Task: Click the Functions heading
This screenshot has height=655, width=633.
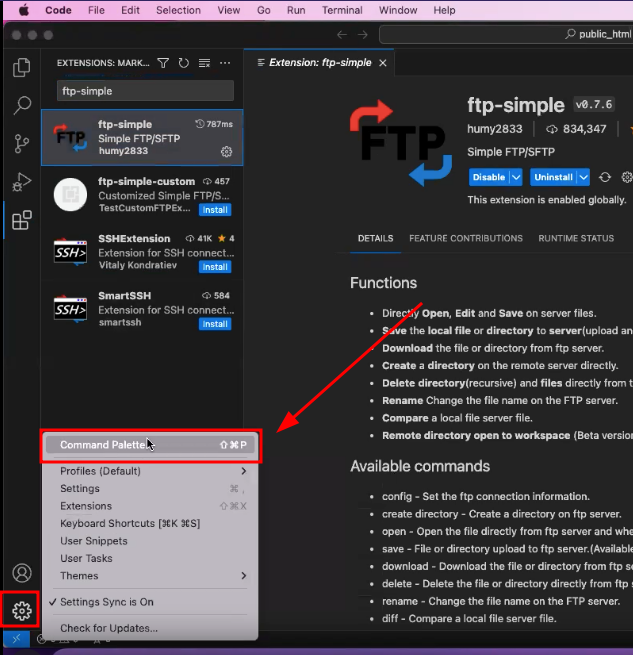Action: pos(383,283)
